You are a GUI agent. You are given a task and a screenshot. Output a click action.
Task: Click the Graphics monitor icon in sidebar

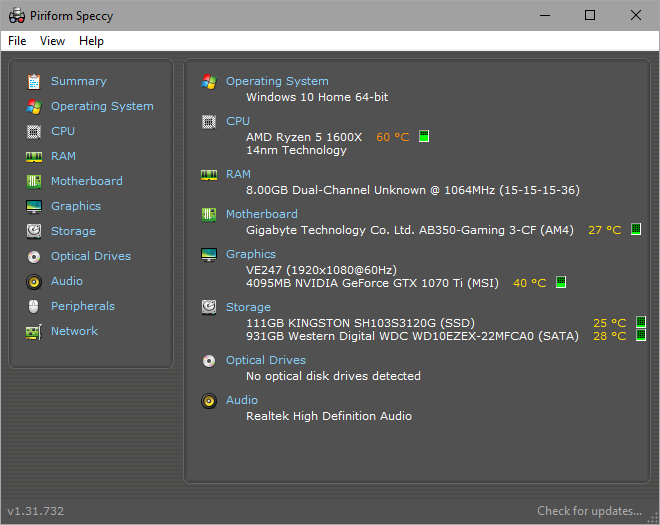point(34,207)
